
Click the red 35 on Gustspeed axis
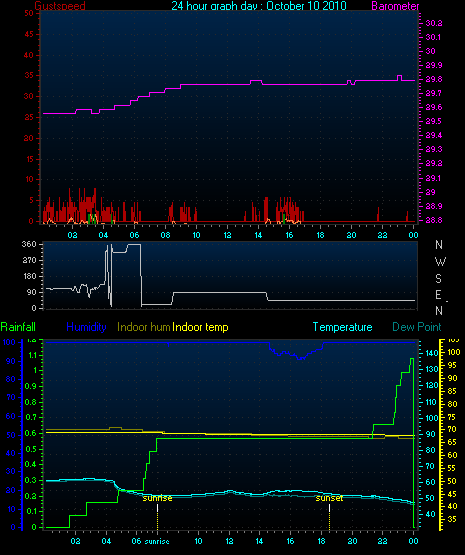pos(29,75)
